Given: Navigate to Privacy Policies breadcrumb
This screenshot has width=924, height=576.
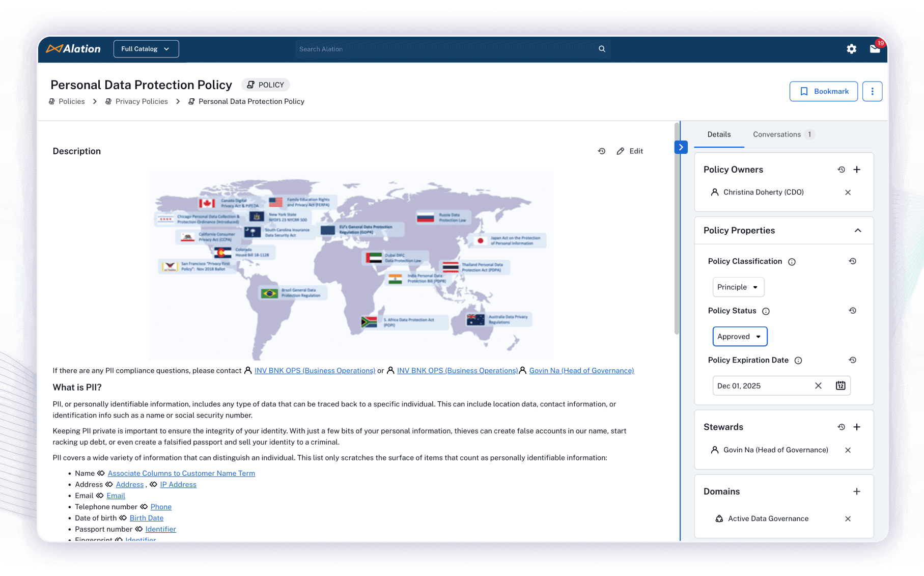Looking at the screenshot, I should pos(142,101).
